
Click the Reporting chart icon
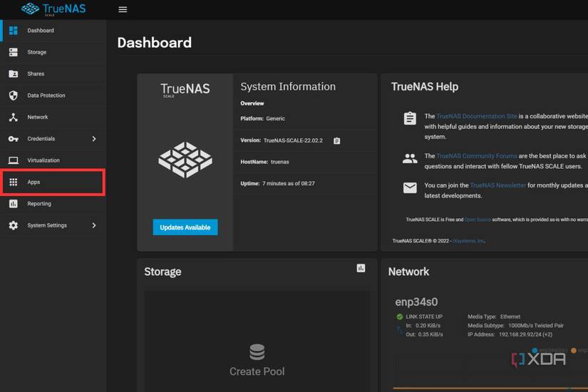click(14, 204)
